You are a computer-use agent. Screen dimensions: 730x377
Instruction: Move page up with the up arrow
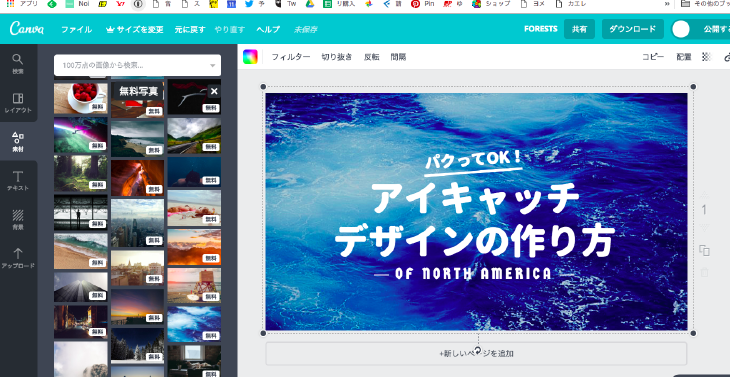(704, 195)
